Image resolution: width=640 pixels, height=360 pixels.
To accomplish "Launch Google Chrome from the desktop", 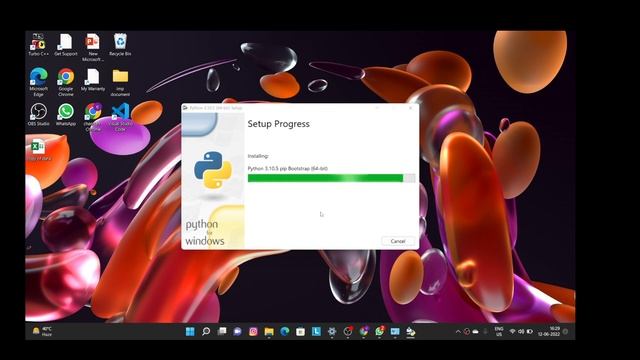I will click(x=65, y=82).
